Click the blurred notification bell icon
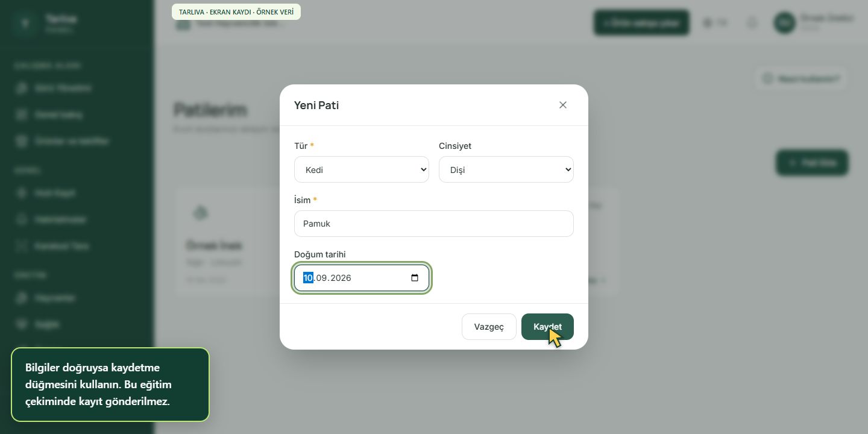868x434 pixels. [752, 23]
